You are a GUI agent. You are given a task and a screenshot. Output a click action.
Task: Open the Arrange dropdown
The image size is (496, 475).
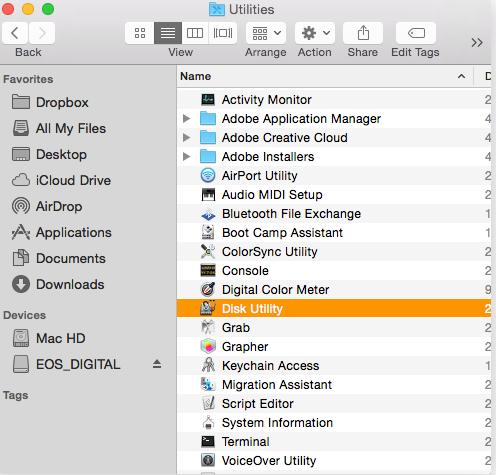[266, 33]
